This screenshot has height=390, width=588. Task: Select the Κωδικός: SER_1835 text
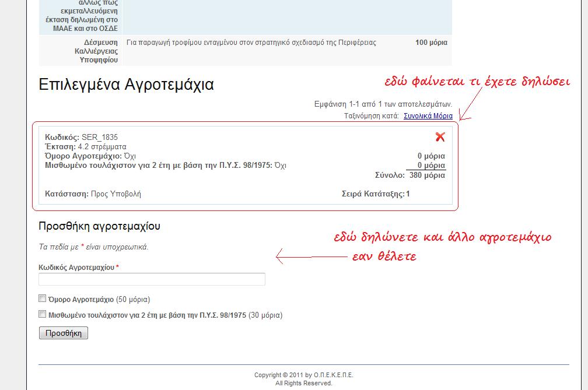(81, 138)
